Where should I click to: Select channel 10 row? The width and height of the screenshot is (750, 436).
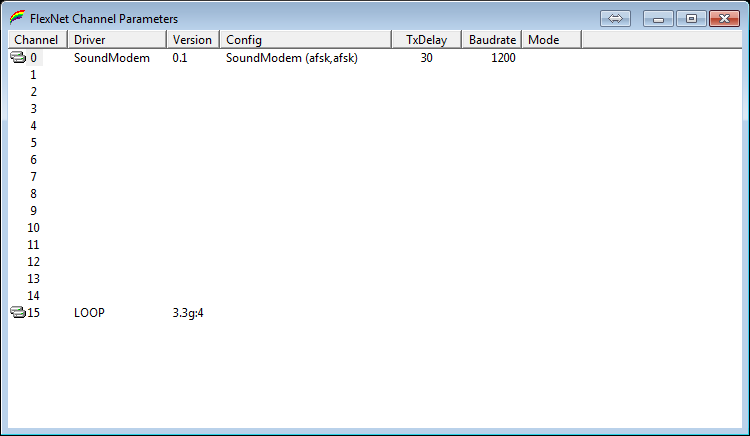(x=33, y=228)
